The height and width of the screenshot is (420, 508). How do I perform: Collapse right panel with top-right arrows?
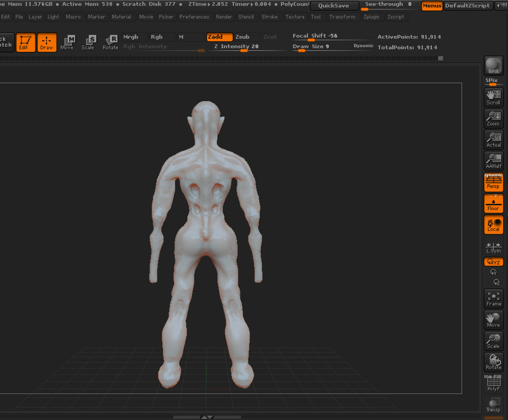[501, 6]
